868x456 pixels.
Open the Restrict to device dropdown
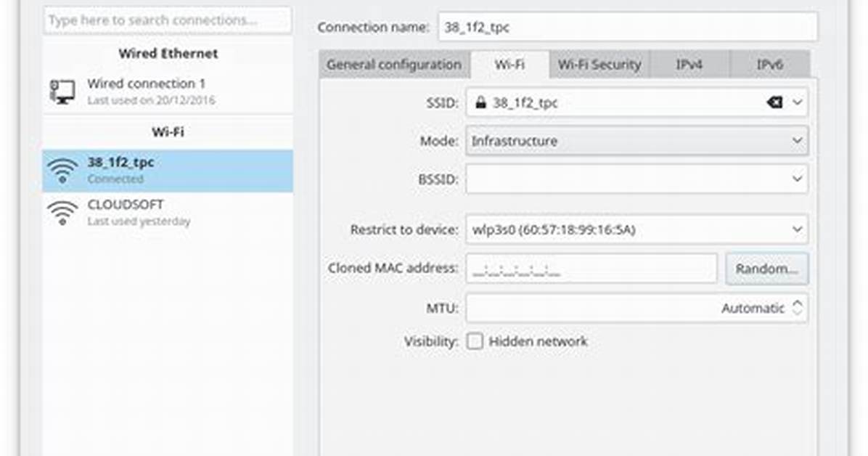pos(636,229)
